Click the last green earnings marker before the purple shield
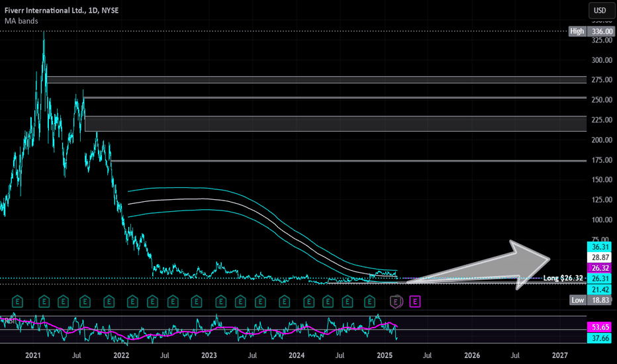Viewport: 617px width, 364px height. [369, 302]
